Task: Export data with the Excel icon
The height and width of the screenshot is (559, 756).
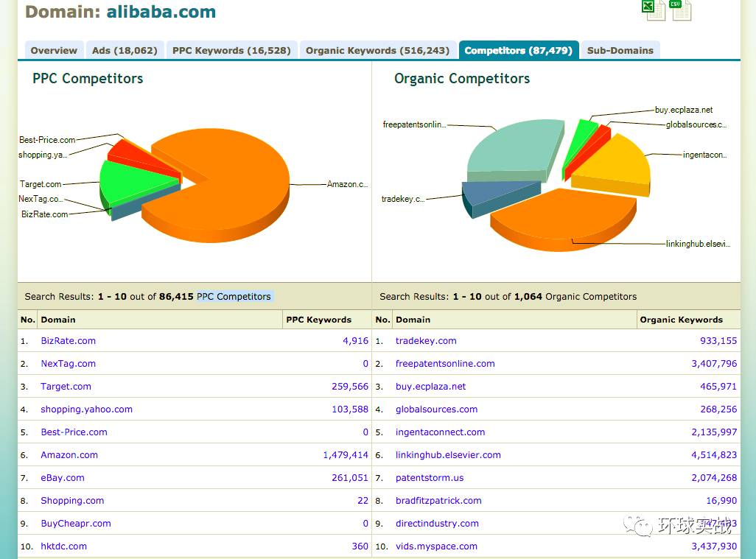Action: tap(654, 10)
